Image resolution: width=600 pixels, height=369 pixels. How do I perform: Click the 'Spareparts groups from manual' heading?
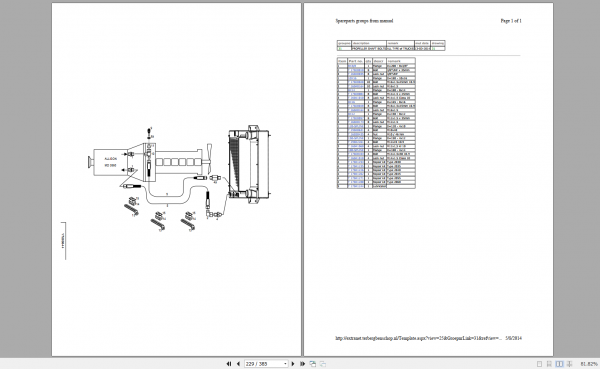(x=364, y=21)
